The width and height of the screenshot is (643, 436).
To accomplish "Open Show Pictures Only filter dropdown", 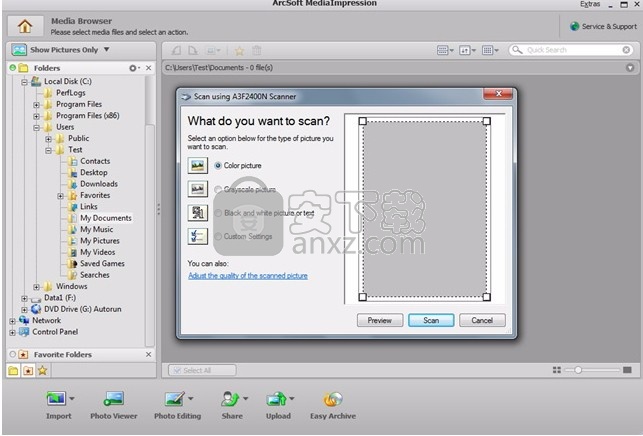I will pos(61,50).
